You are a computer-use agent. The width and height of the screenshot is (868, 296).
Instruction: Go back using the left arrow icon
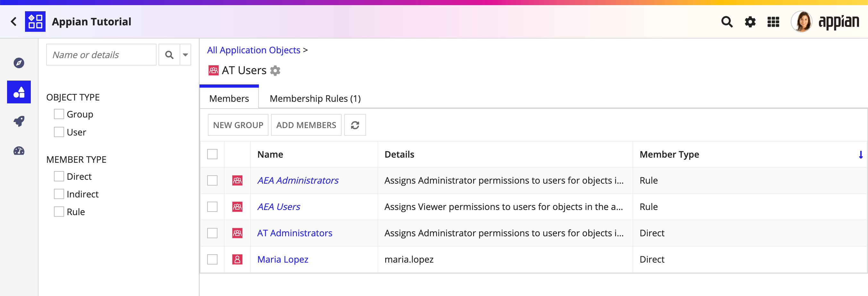[x=13, y=22]
